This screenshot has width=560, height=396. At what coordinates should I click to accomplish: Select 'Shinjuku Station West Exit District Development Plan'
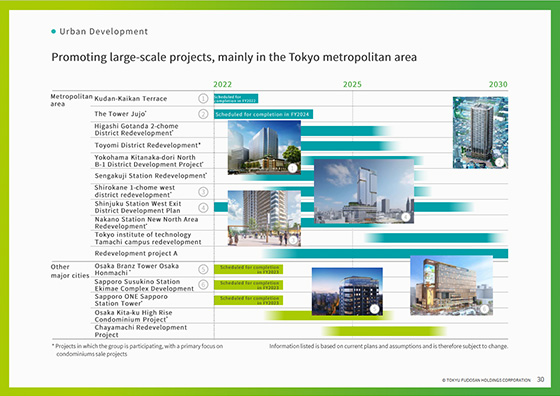click(138, 207)
